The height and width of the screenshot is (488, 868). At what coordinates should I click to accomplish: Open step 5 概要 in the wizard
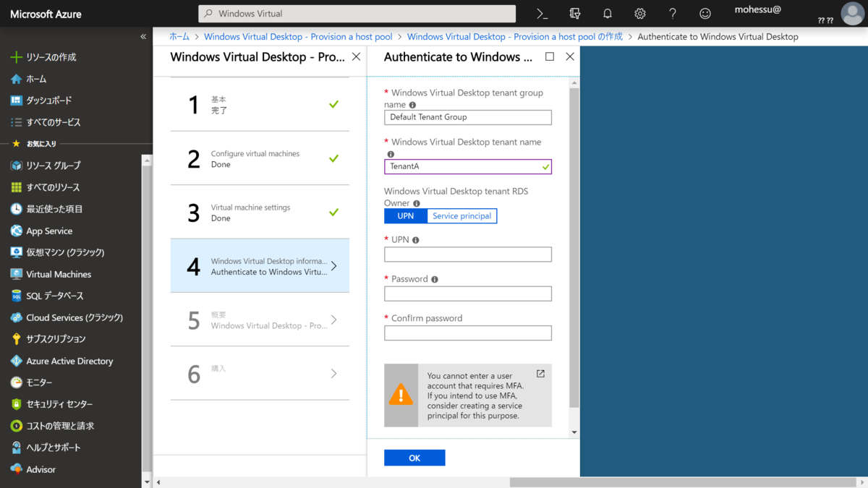(x=260, y=320)
